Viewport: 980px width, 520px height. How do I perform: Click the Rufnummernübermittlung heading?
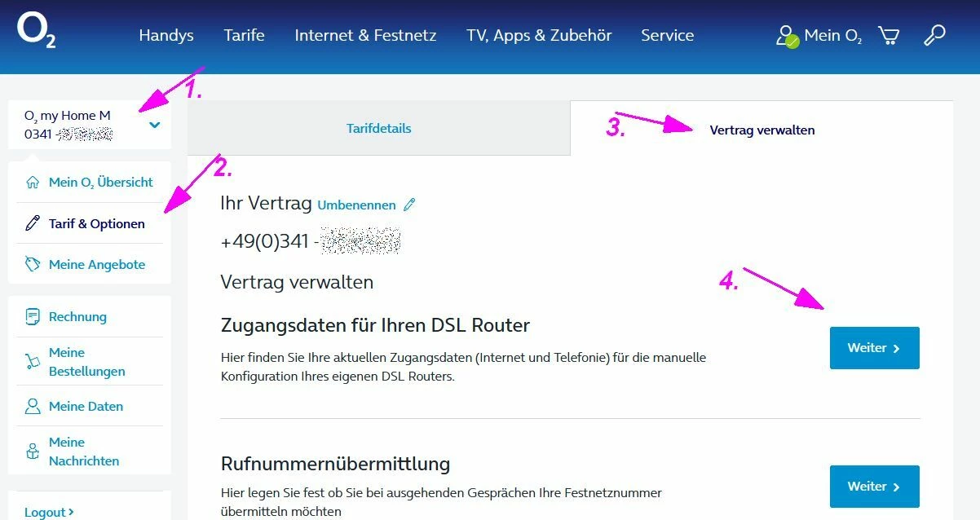point(335,464)
